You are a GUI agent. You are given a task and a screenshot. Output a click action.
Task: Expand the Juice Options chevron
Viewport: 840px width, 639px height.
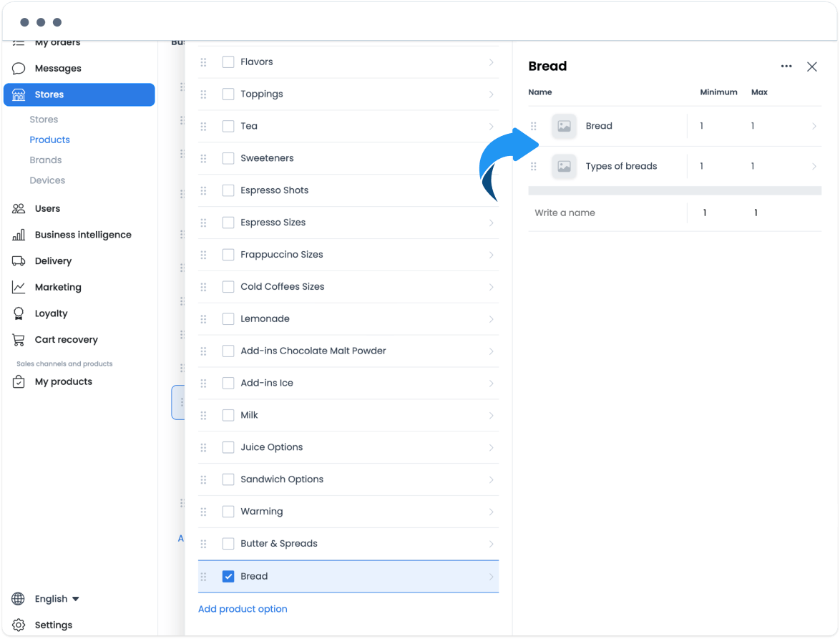click(492, 449)
